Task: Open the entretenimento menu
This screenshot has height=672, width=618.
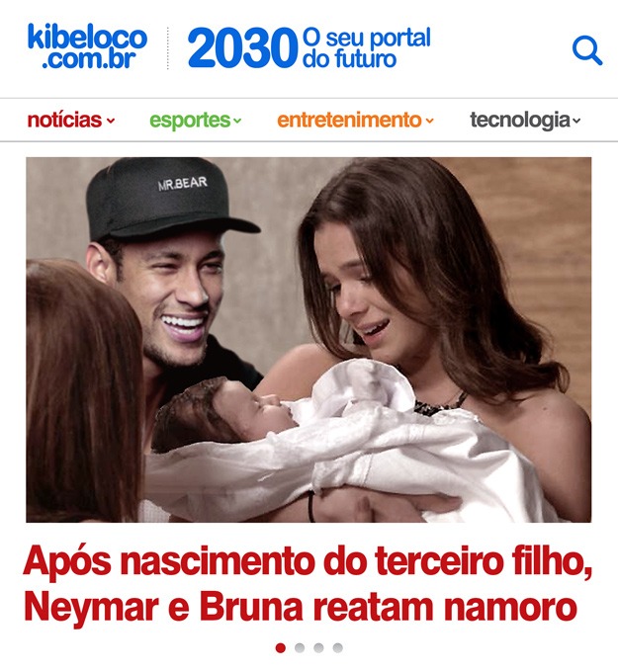Action: (x=356, y=120)
